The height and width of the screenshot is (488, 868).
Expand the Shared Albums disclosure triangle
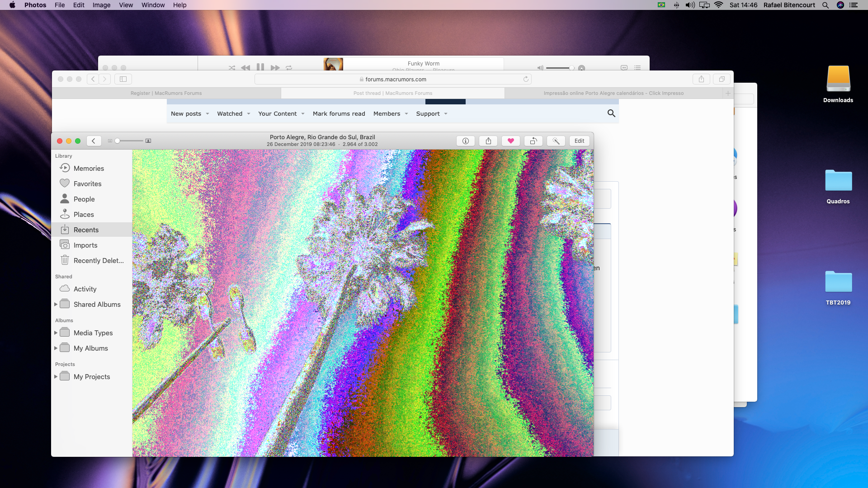(x=56, y=305)
